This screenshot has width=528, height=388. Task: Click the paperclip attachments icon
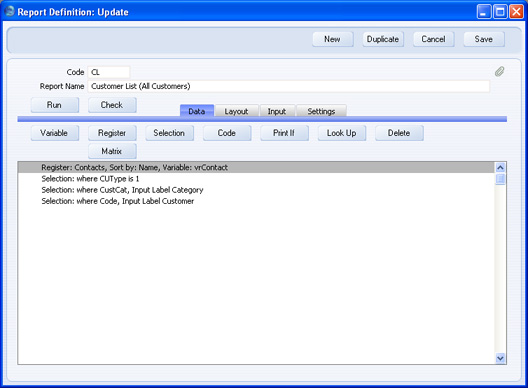click(500, 71)
